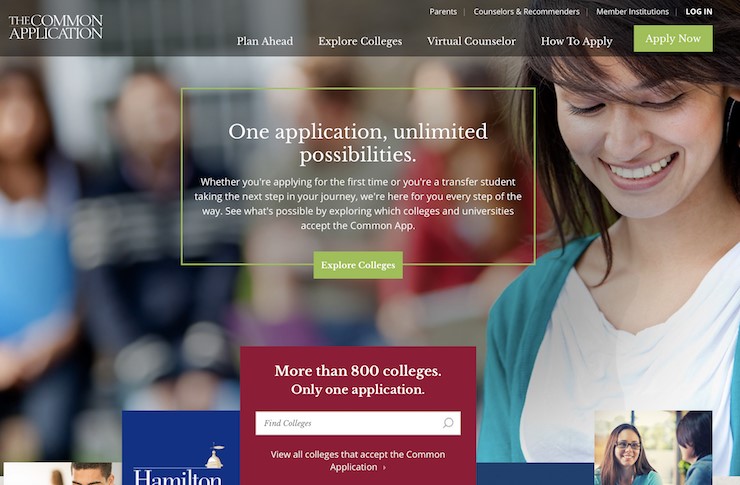The image size is (740, 485).
Task: Focus the Find Colleges search field
Action: [358, 423]
